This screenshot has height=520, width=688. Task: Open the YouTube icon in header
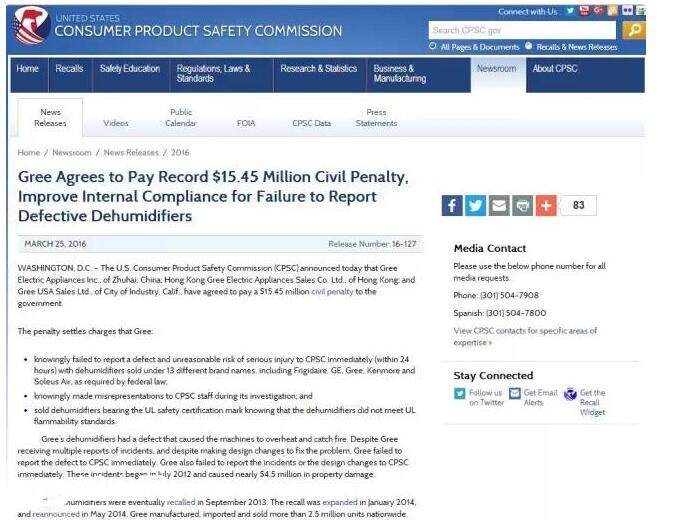[584, 11]
